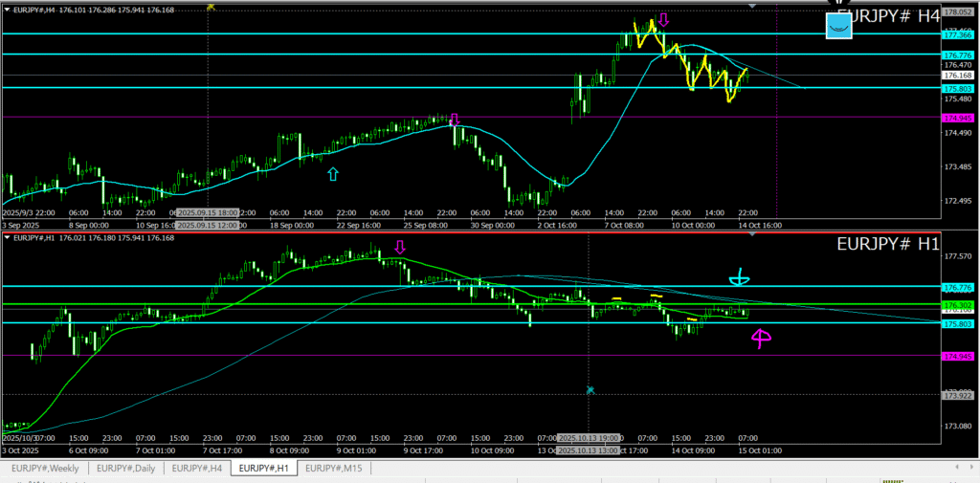Switch to the EURJPY#,Weekly tab
This screenshot has height=483, width=980.
click(x=45, y=468)
